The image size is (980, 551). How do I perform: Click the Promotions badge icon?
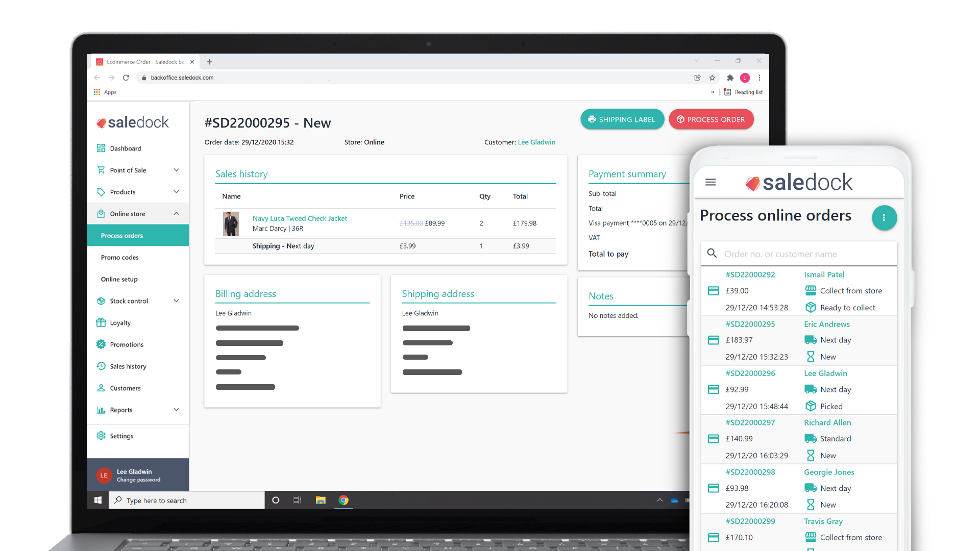101,344
